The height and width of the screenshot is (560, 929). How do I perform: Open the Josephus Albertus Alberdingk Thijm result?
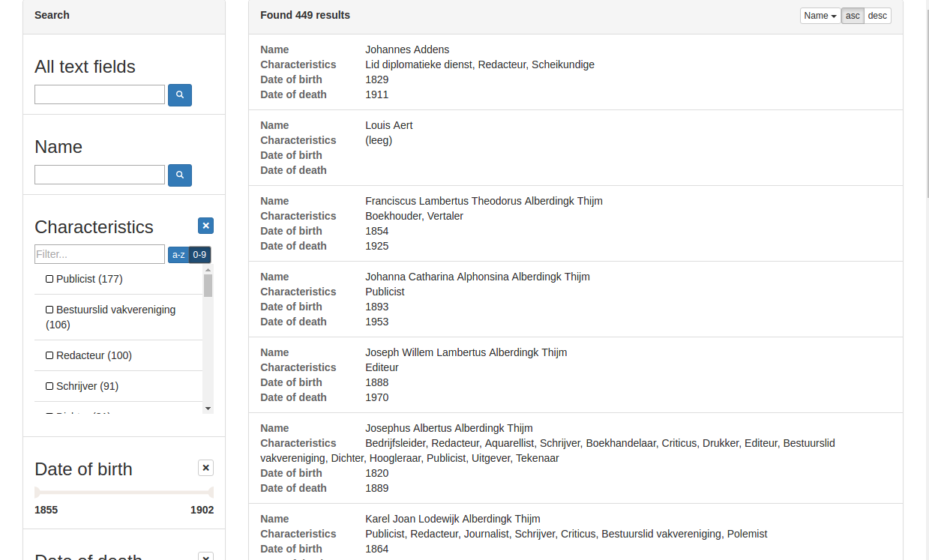(576, 458)
